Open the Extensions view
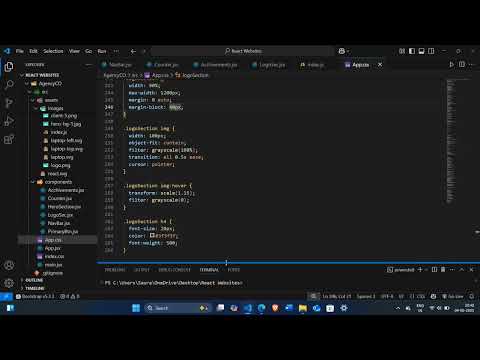 tap(9, 139)
